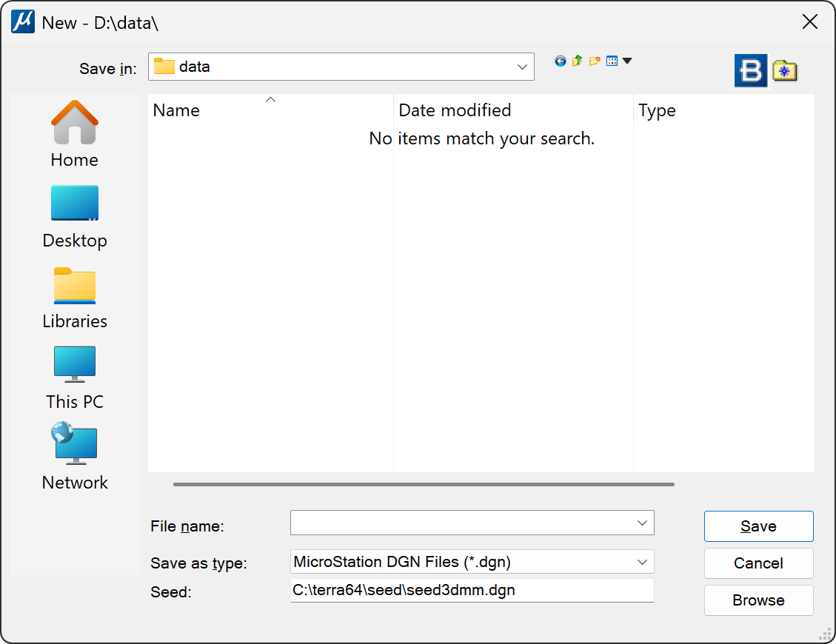Open the Save as type dropdown

(x=472, y=562)
